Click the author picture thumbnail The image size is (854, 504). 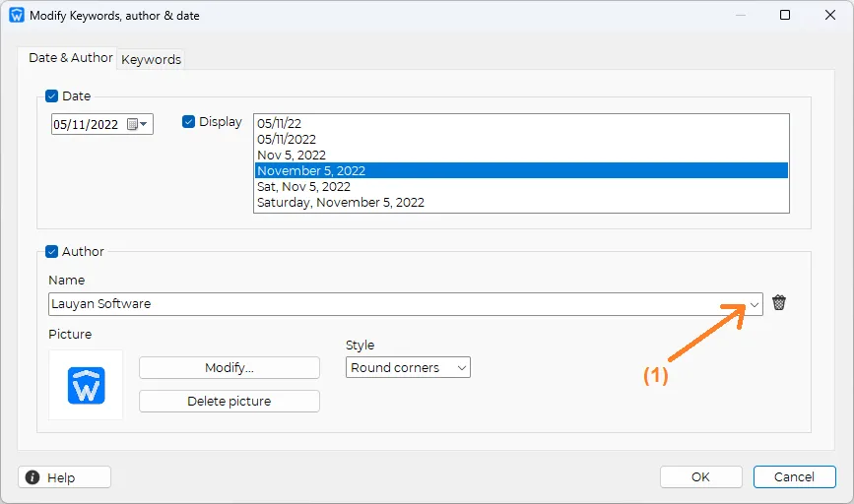point(86,385)
